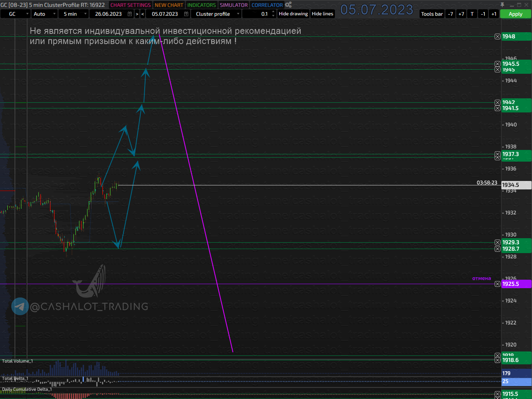Expand the Auto scale dropdown
Viewport: 532px width, 399px height.
(x=54, y=14)
